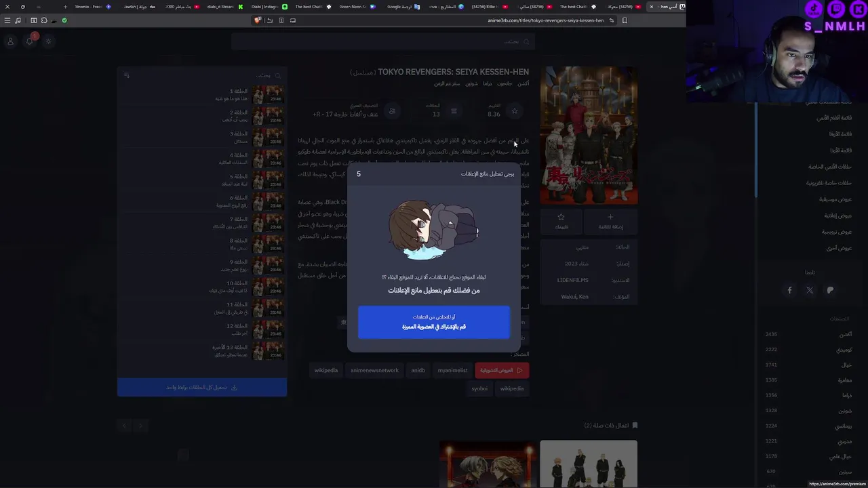
Task: Select episode 5 (الحلقة 5) row
Action: pos(203,180)
